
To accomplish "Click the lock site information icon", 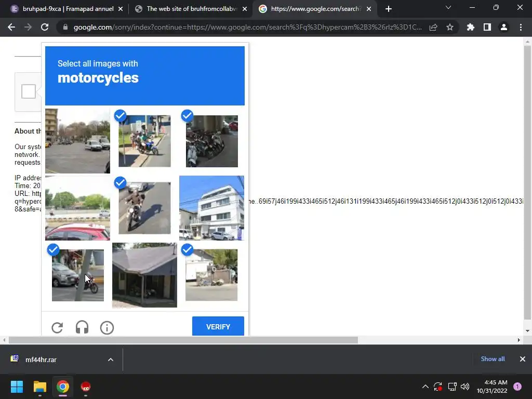I will [x=65, y=27].
